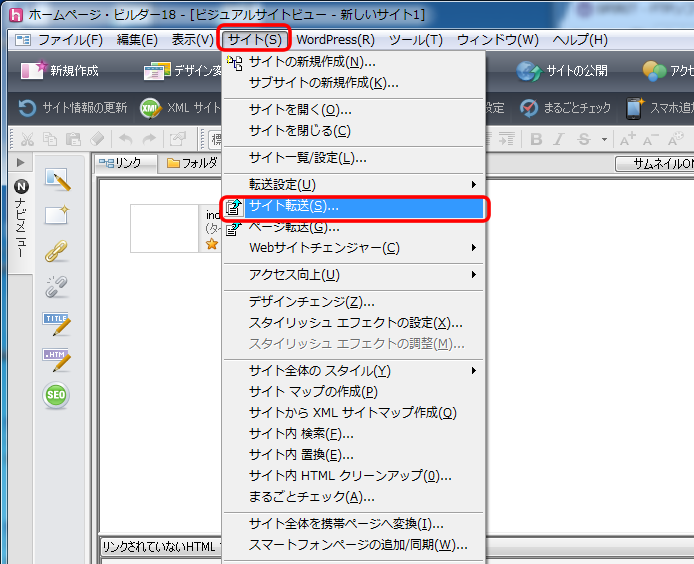Viewport: 694px width, 564px height.
Task: Select スタイリッシュ エフェクトの設定(X) entry
Action: click(x=353, y=323)
